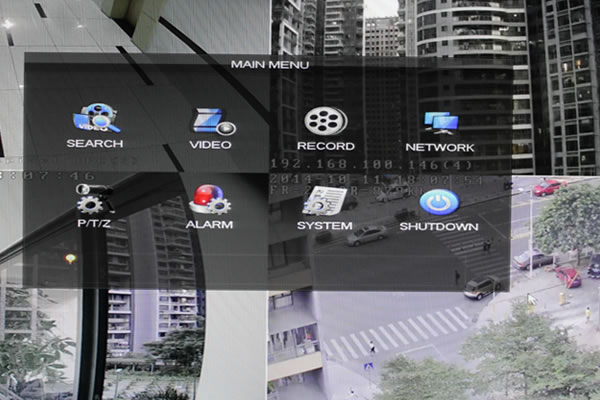Click the Shutdown power icon
Viewport: 600px width, 400px height.
coord(439,202)
